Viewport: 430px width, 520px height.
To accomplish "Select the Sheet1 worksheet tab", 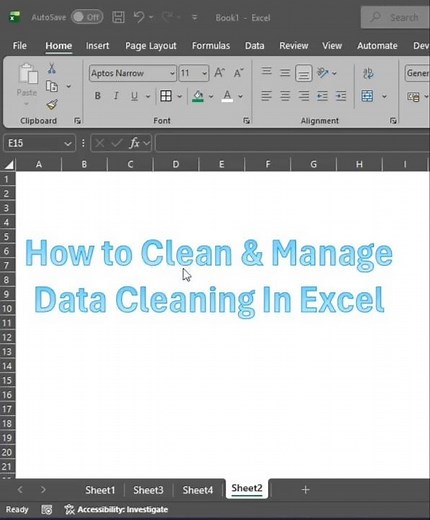I will [100, 490].
